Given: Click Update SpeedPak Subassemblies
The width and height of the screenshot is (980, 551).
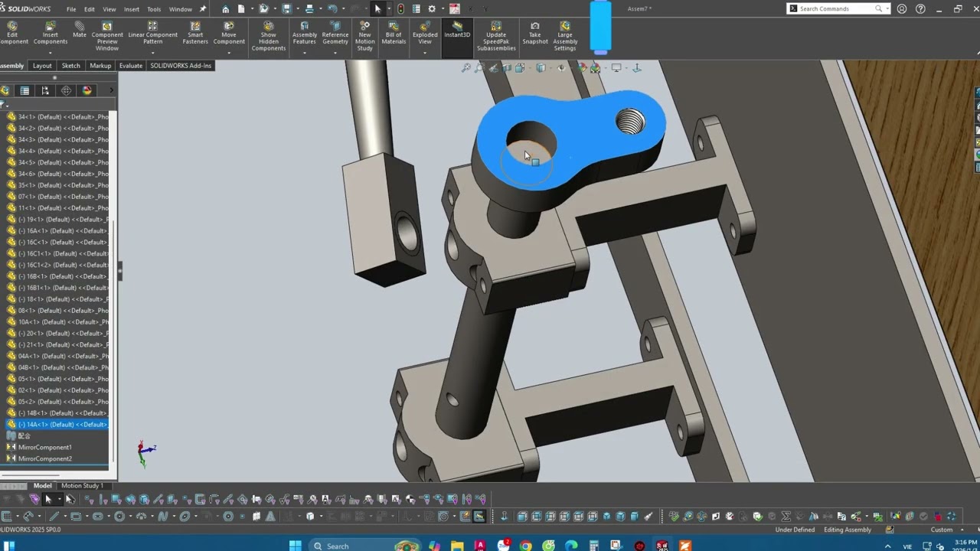Looking at the screenshot, I should point(496,37).
